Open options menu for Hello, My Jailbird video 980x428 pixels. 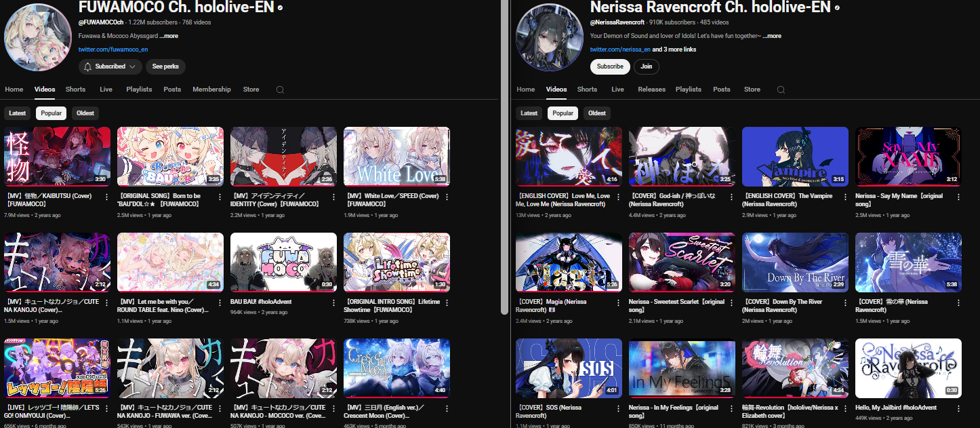click(x=958, y=408)
